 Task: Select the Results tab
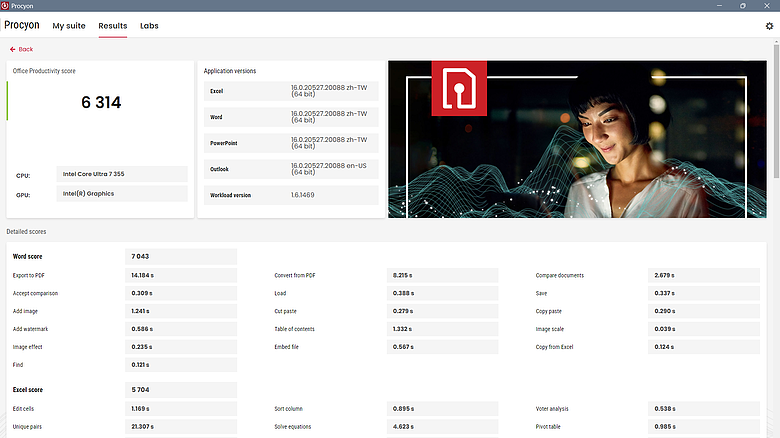pos(113,26)
